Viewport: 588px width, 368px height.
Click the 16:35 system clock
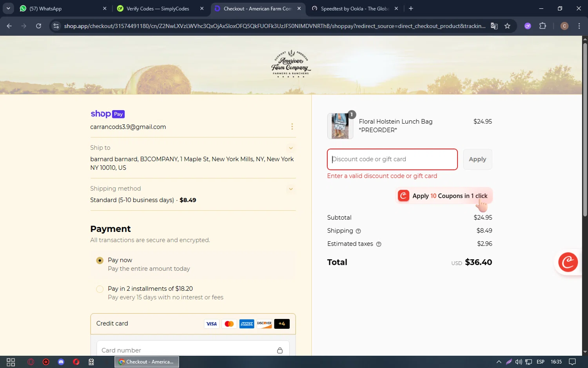tap(556, 362)
